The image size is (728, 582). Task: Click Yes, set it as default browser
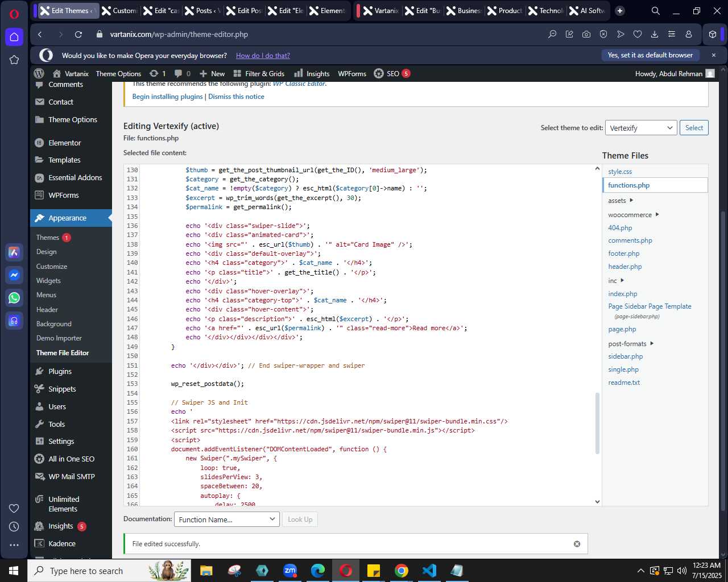tap(650, 55)
